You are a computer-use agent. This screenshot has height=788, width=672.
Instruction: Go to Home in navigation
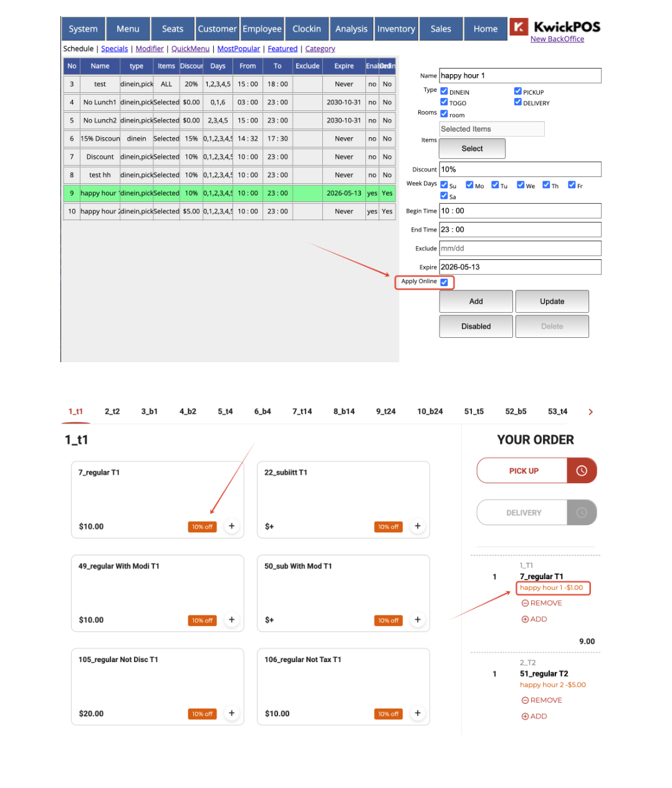click(x=486, y=29)
